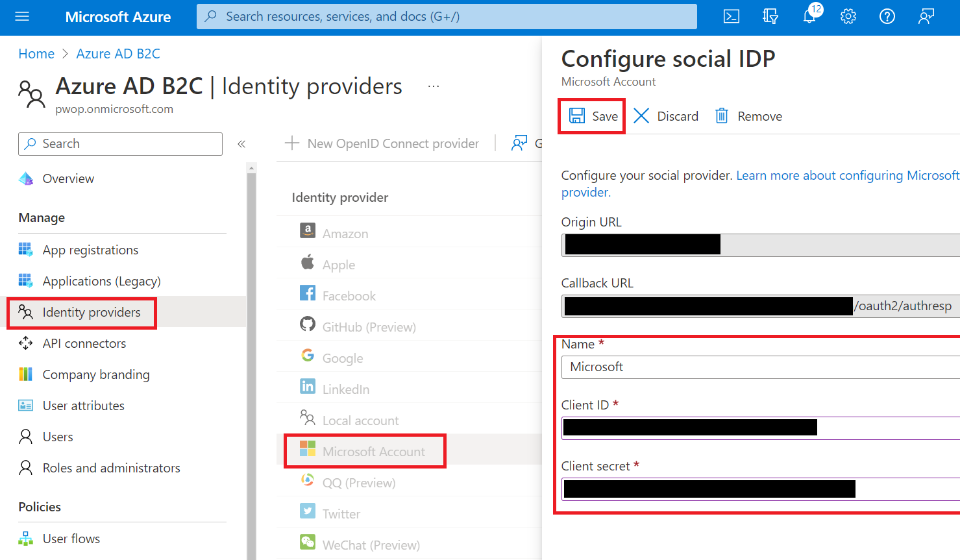The image size is (960, 560).
Task: Click the WeChat logo icon
Action: (x=308, y=542)
